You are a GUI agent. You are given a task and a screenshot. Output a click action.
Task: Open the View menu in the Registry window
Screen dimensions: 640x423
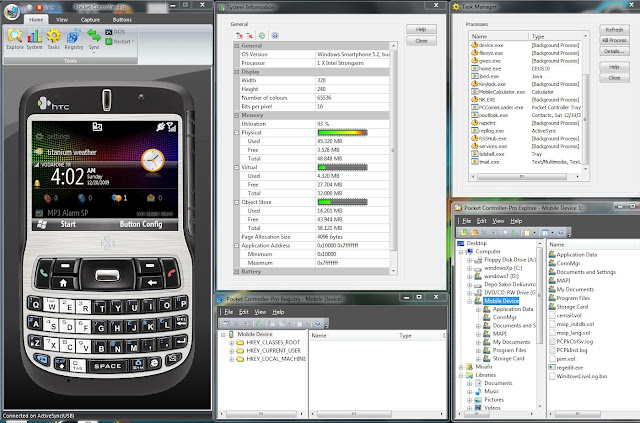[260, 312]
